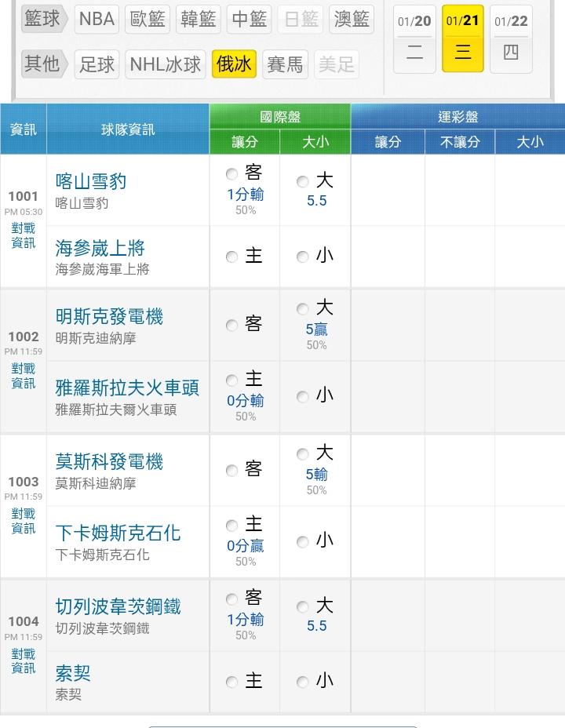Switch to 賽馬 tab
Screen dimensions: 565x728
click(285, 64)
